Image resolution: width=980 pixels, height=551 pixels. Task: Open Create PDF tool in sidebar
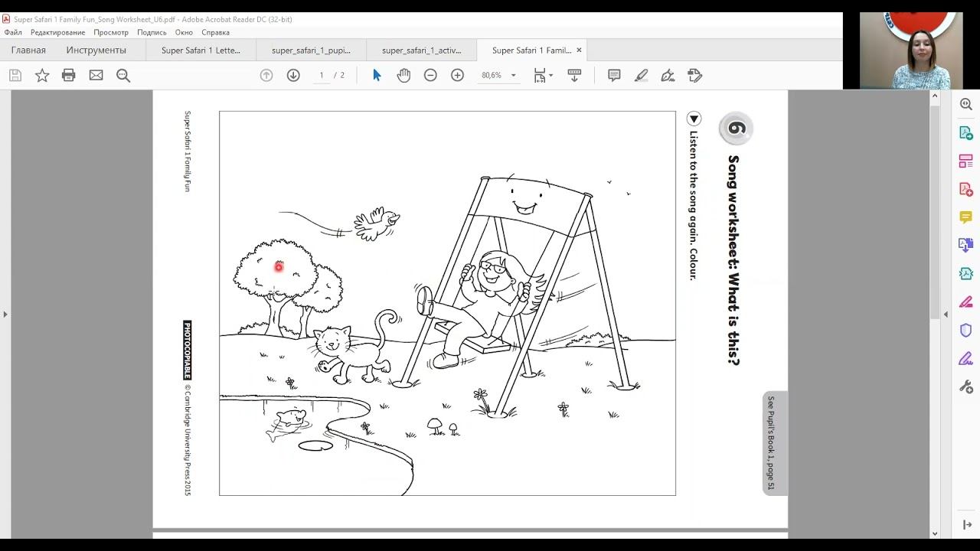[966, 189]
